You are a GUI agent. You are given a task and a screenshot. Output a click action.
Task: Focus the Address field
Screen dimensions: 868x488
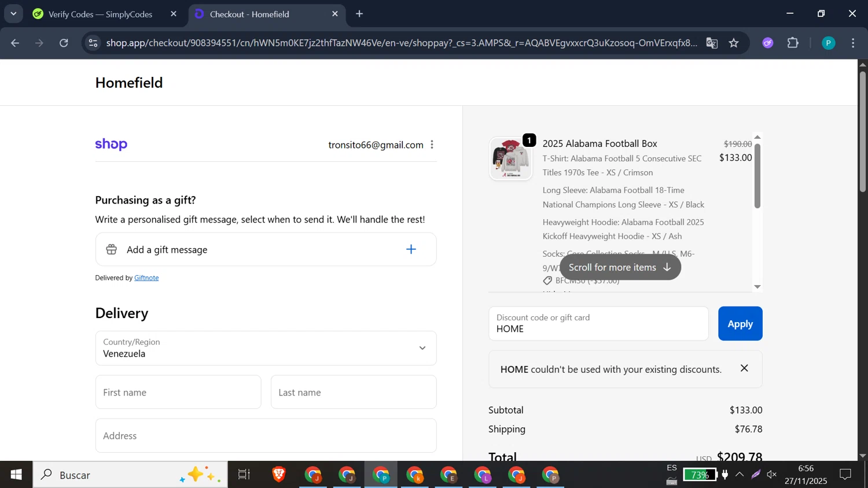click(266, 435)
